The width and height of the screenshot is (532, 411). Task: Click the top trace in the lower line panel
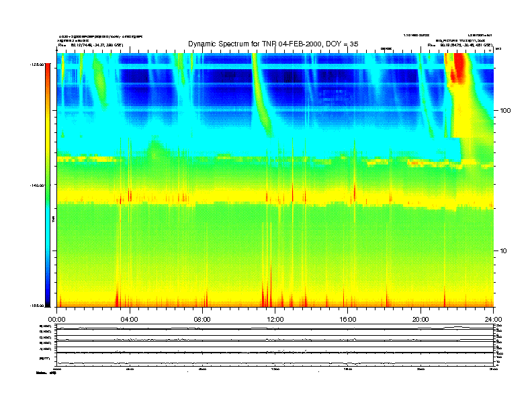click(275, 328)
